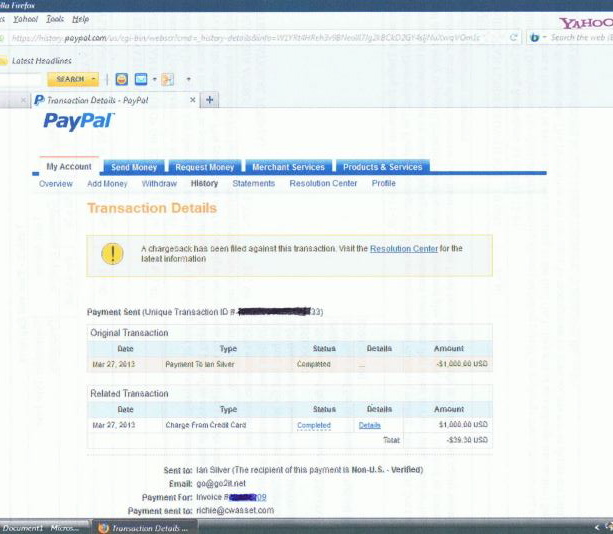
Task: Click 'Payment To Ian Silver' cell
Action: 200,364
